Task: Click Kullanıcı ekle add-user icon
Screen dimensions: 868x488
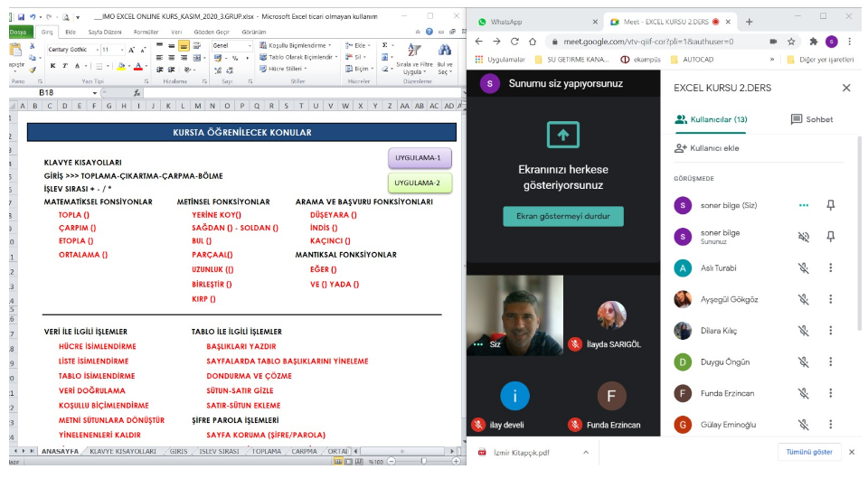Action: [680, 148]
